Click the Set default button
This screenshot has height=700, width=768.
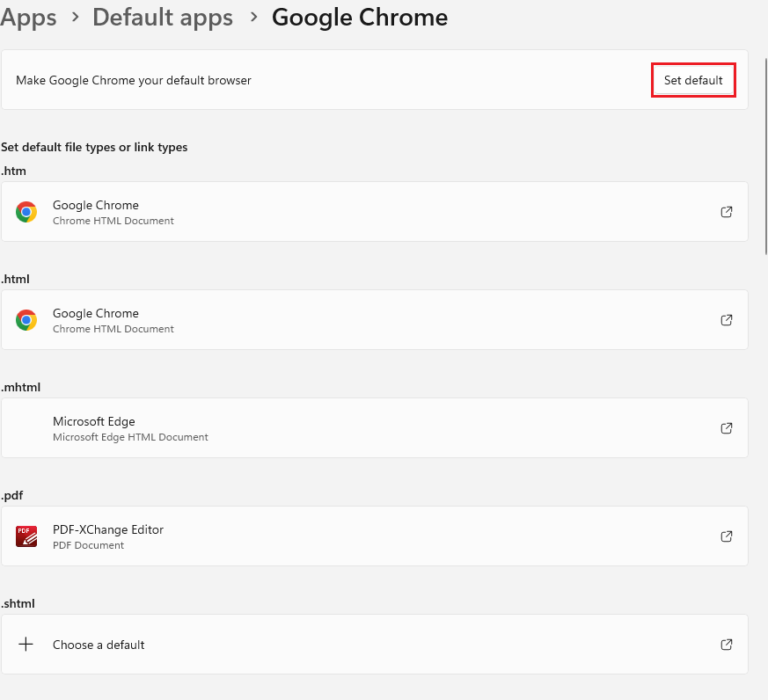point(693,80)
